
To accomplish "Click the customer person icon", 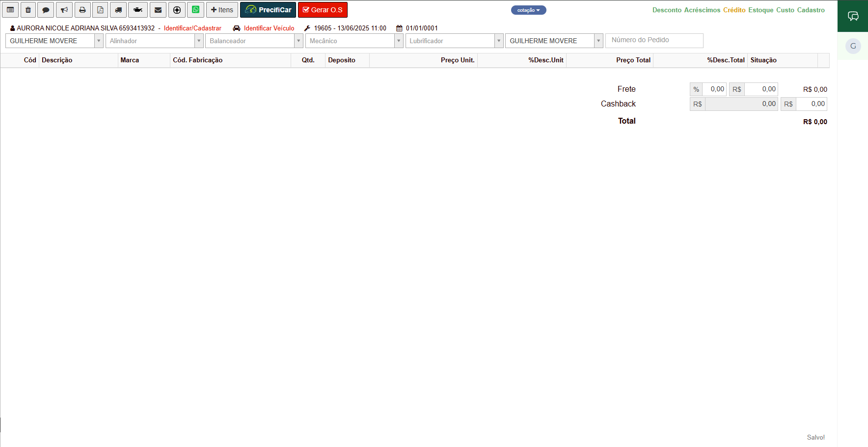I will 13,28.
